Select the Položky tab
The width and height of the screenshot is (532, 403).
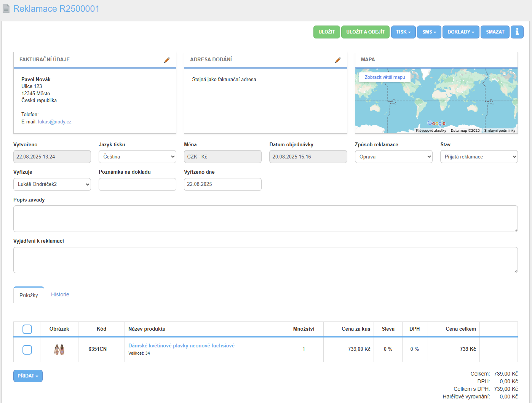29,295
